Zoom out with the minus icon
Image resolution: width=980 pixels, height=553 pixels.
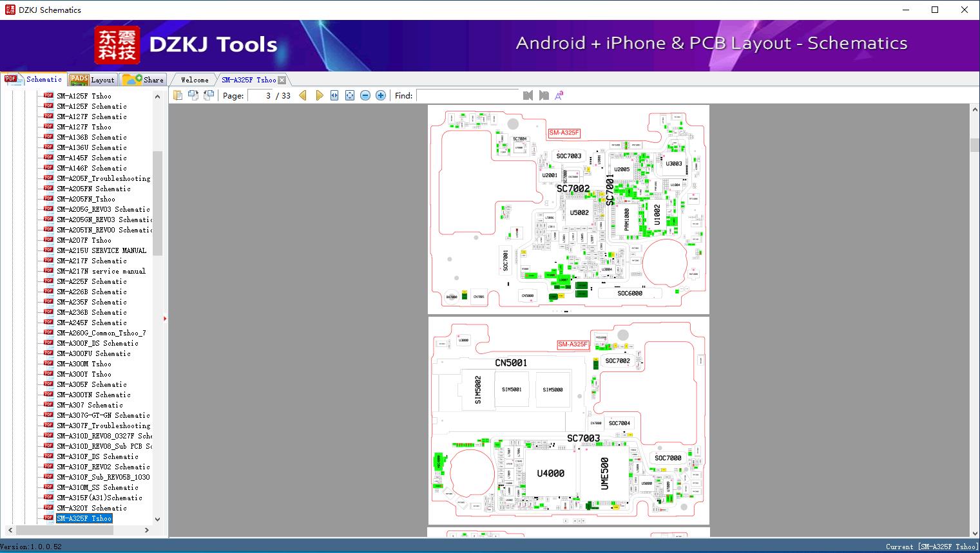click(x=365, y=95)
